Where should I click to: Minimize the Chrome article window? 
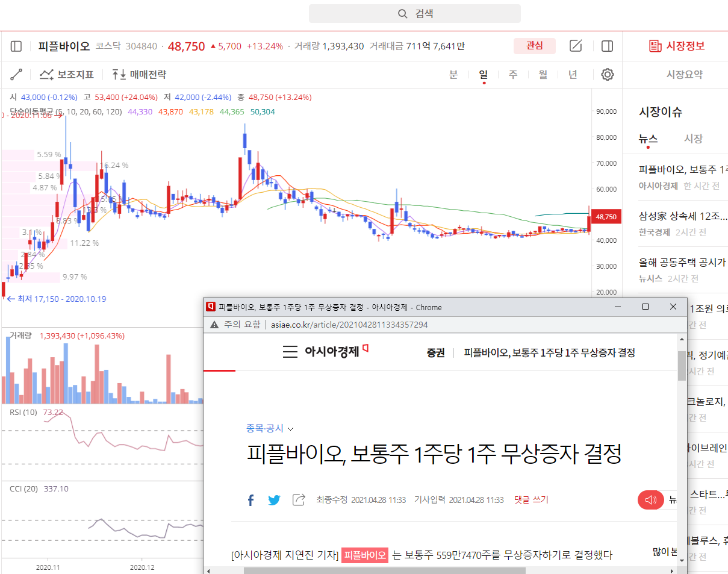click(x=618, y=307)
